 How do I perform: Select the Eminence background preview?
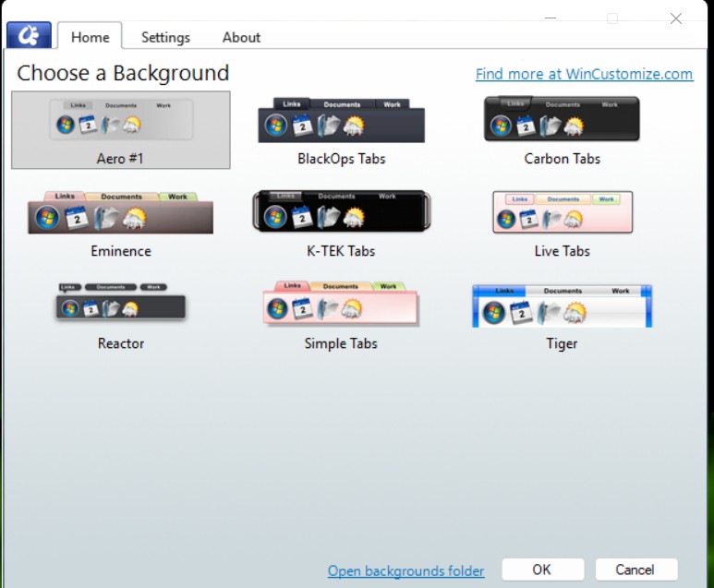121,213
